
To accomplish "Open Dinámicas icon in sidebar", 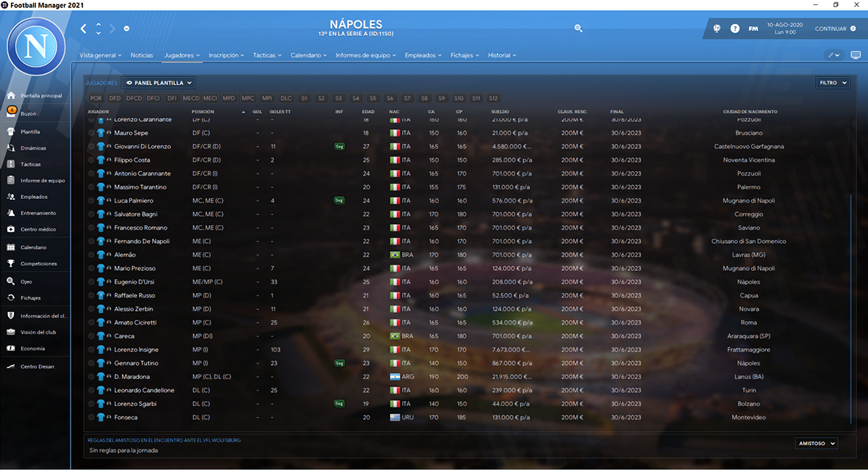I will click(10, 148).
